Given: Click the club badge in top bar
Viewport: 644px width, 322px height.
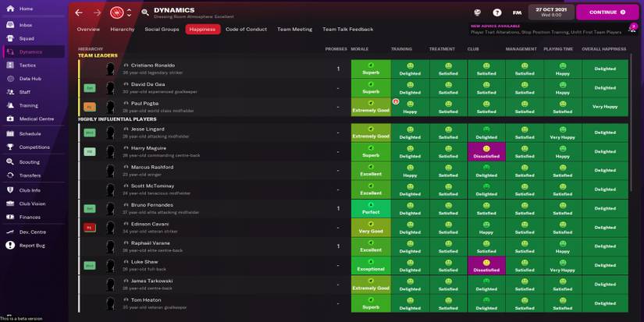Looking at the screenshot, I should tap(116, 12).
